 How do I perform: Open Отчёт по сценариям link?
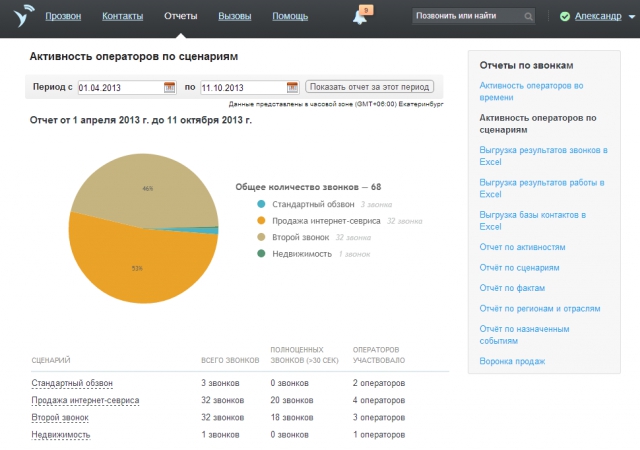tap(519, 267)
